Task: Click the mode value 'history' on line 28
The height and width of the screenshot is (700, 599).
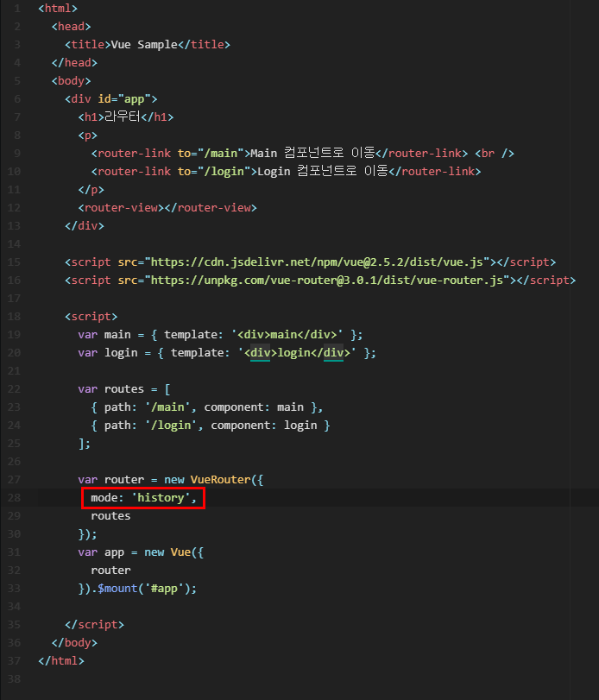Action: pyautogui.click(x=161, y=498)
